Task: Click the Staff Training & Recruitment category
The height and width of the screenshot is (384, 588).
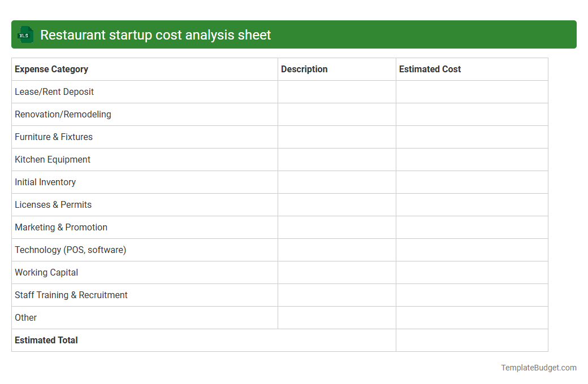Action: [71, 295]
